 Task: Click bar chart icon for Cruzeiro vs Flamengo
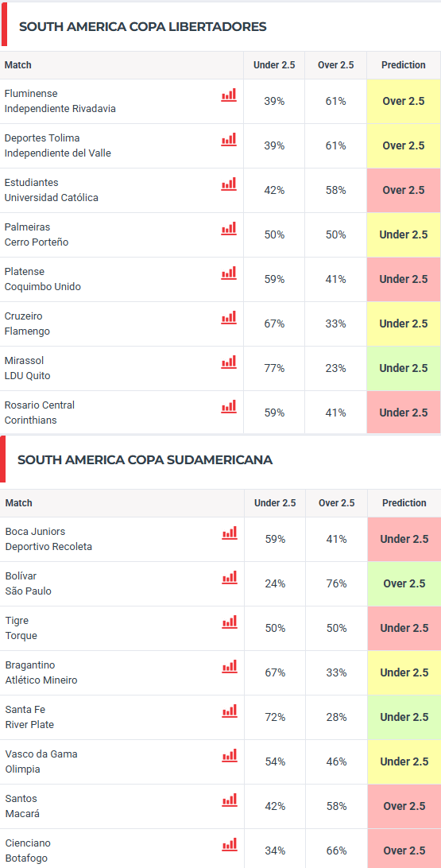tap(229, 317)
